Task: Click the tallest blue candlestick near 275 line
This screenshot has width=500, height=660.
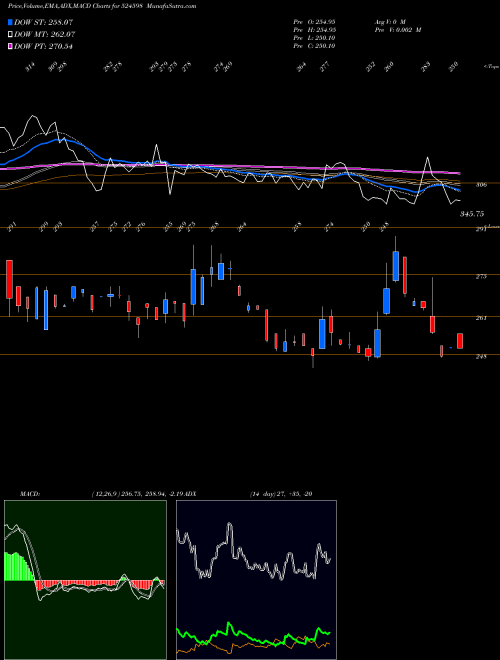Action: (193, 287)
